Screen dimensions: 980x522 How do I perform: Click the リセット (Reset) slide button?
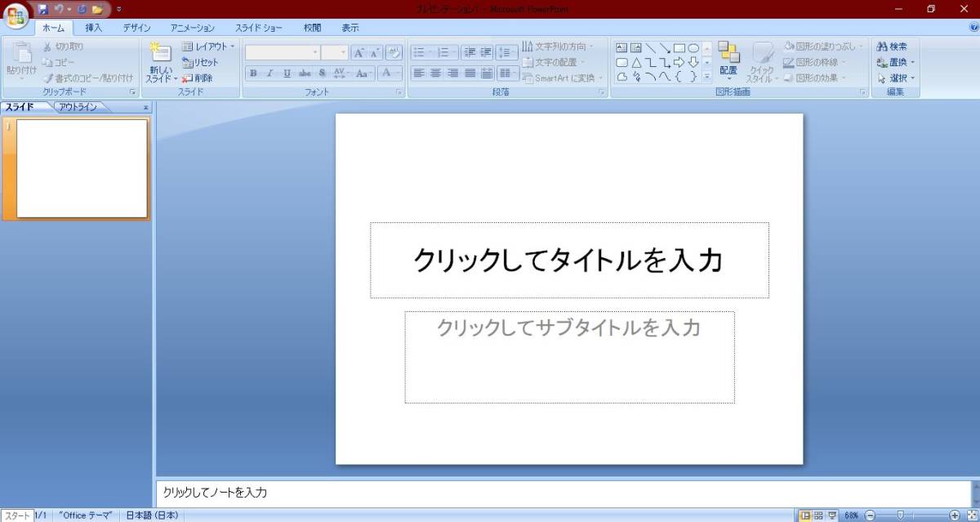(201, 63)
